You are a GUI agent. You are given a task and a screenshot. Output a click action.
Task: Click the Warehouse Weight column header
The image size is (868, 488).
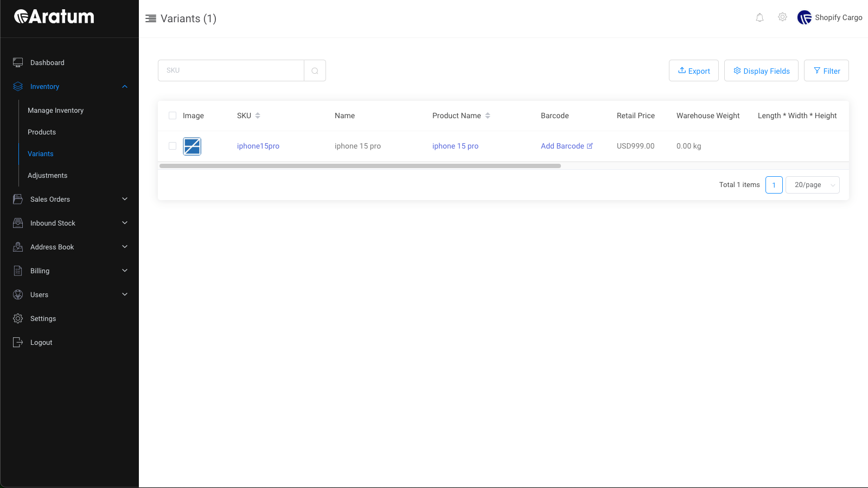click(708, 115)
